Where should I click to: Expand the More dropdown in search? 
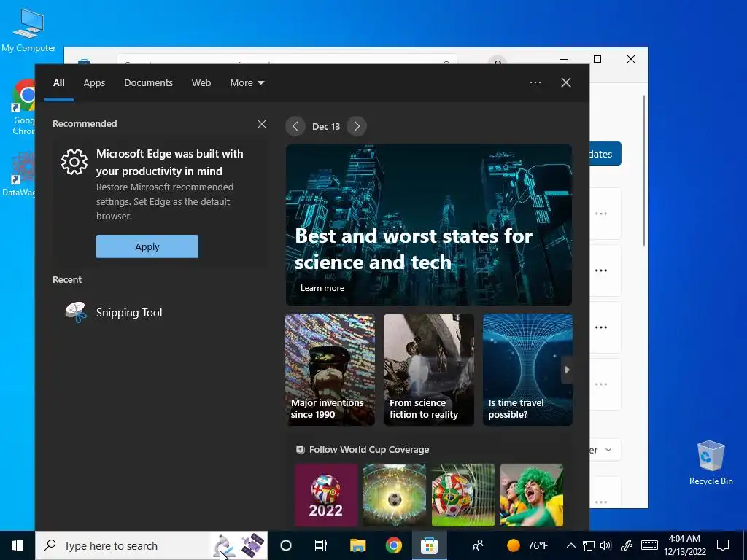[247, 83]
